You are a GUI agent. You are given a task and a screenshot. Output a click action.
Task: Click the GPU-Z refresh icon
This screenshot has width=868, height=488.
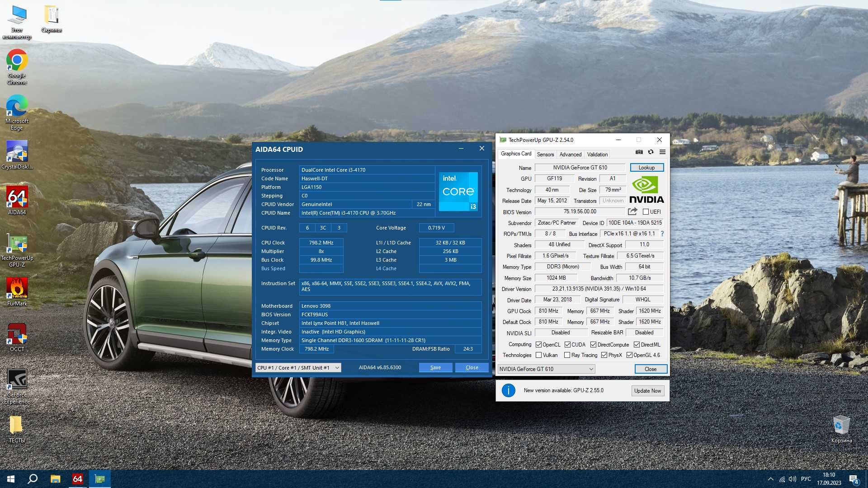(651, 152)
